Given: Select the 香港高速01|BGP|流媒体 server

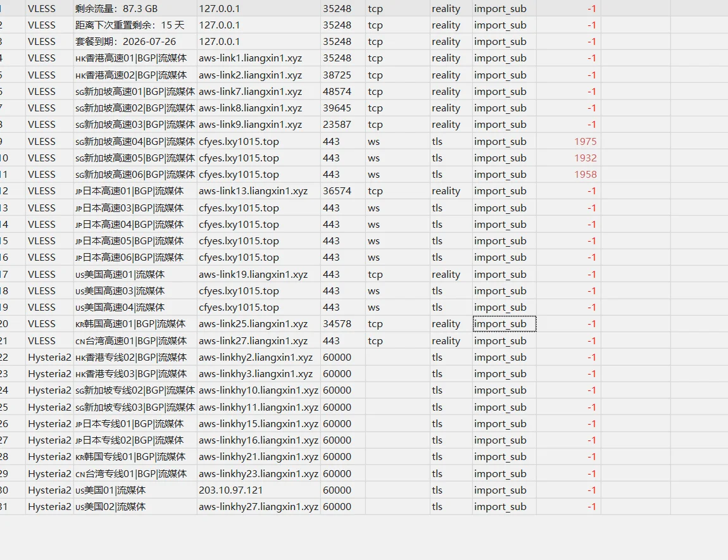Looking at the screenshot, I should 132,58.
